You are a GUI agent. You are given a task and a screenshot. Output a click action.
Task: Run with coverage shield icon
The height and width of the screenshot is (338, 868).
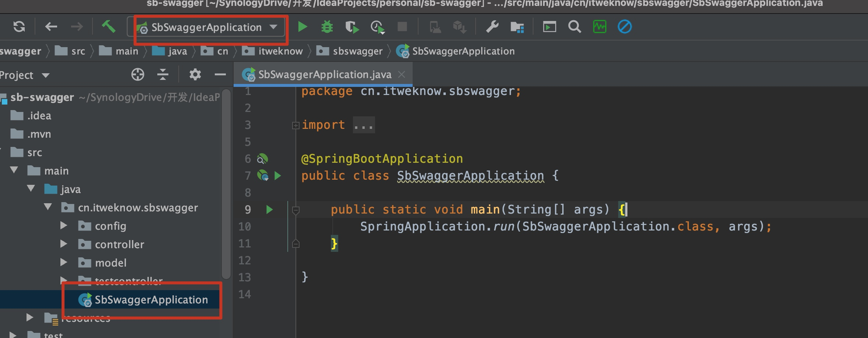click(352, 27)
